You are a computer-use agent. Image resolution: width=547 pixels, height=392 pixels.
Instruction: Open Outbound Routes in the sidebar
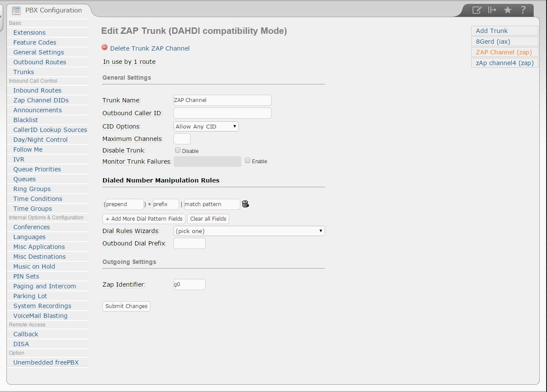pyautogui.click(x=39, y=62)
